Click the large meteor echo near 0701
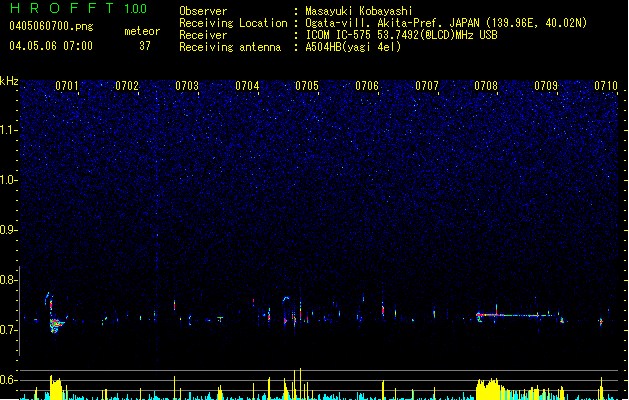 click(56, 324)
